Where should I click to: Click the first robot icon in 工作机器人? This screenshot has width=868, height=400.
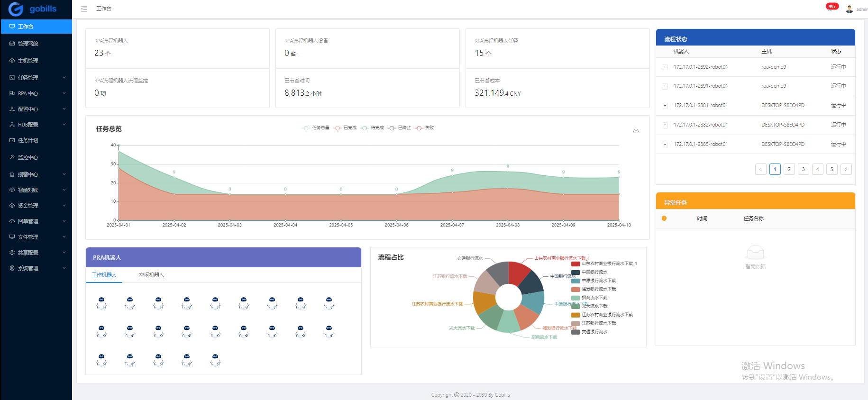point(101,303)
